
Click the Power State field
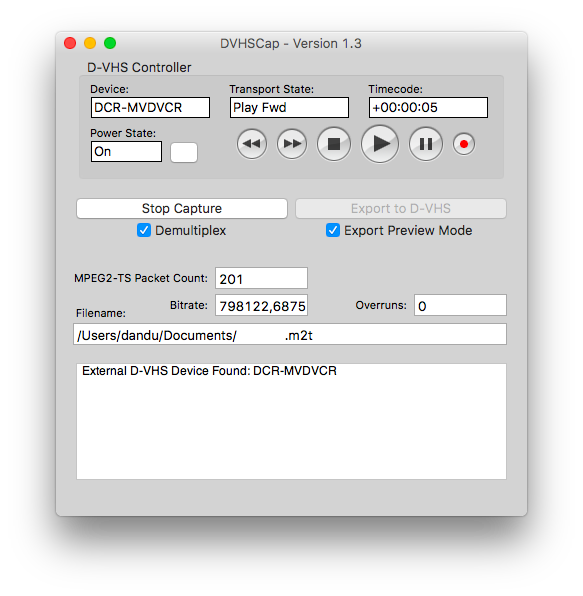126,152
